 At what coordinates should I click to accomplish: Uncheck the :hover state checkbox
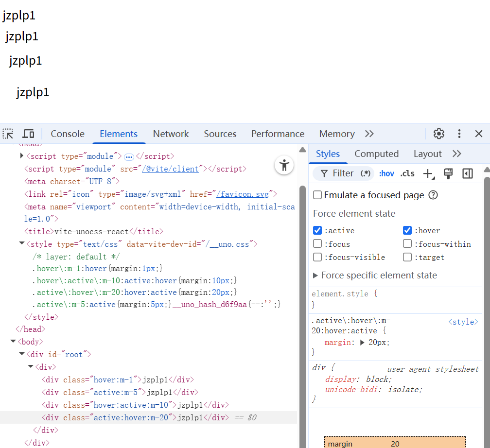pyautogui.click(x=407, y=231)
